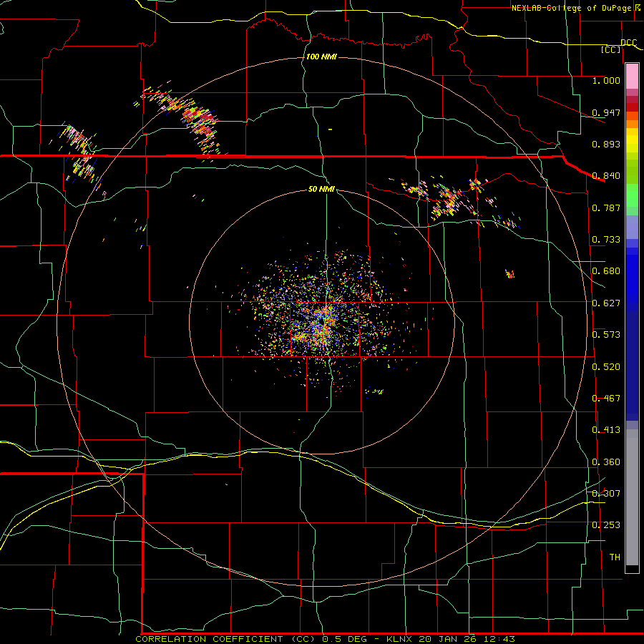The width and height of the screenshot is (644, 644).
Task: Click the [CC] product label
Action: 611,49
